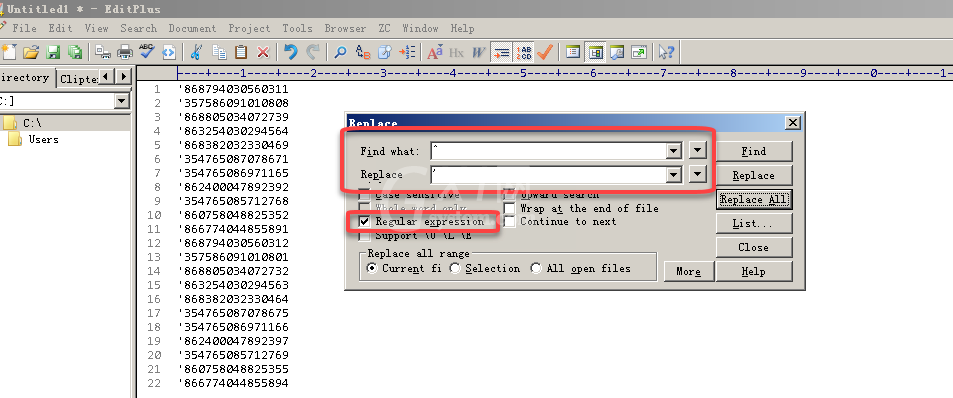Click the View in Browser icon
This screenshot has height=398, width=953.
pyautogui.click(x=169, y=52)
